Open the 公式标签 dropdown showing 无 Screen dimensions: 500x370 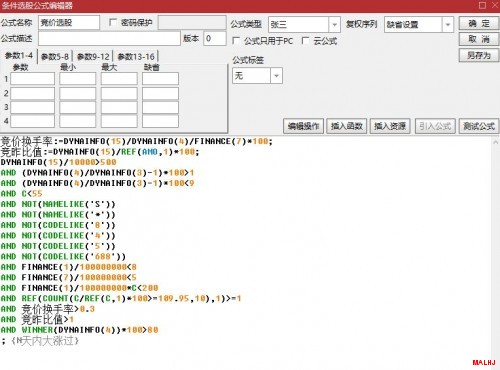pos(276,76)
